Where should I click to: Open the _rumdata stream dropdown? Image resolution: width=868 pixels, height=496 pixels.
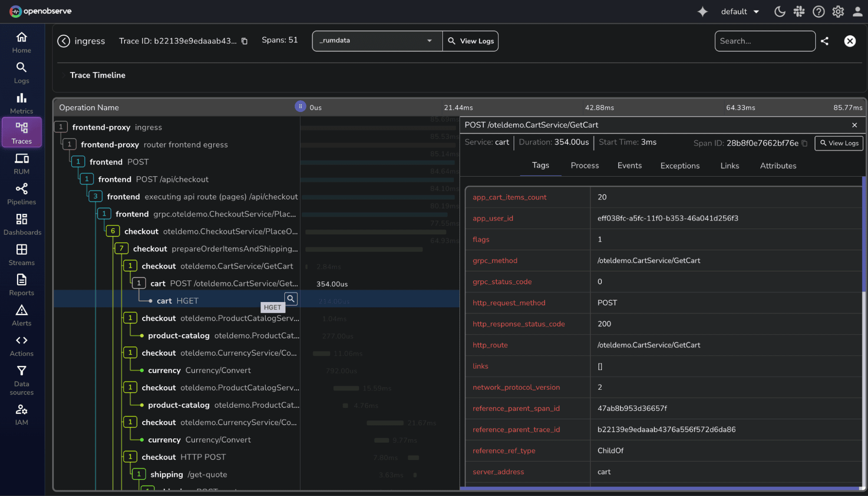point(377,41)
